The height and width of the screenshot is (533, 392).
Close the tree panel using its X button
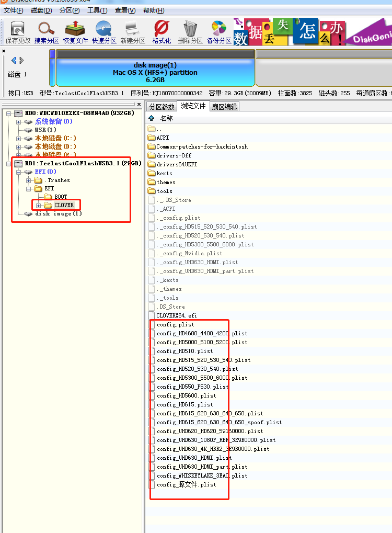139,105
